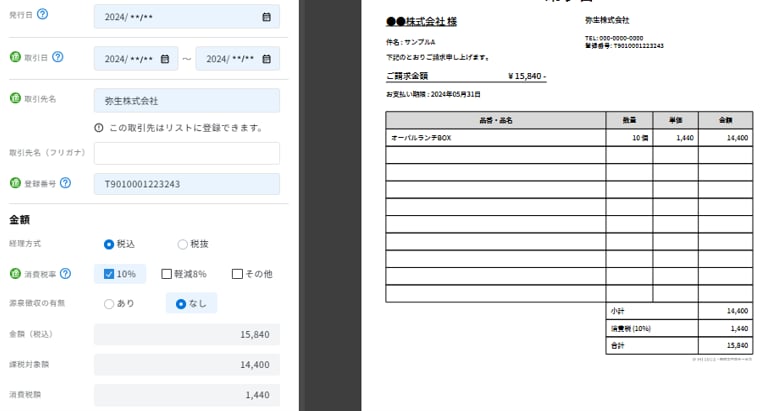Click the 登録番号 field with T9010001223243
The width and height of the screenshot is (762, 411).
click(186, 184)
